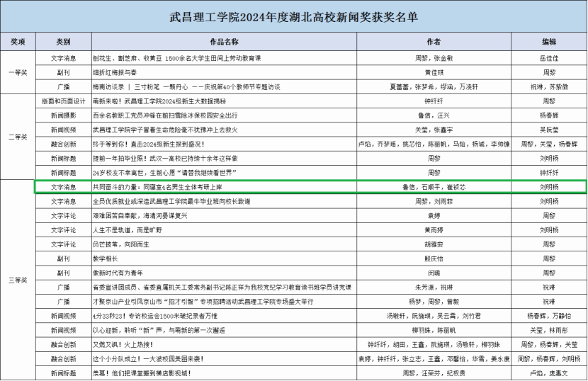Click '萌新来啦！武昌理工学院2024级新生大数据揭秘'

point(159,101)
